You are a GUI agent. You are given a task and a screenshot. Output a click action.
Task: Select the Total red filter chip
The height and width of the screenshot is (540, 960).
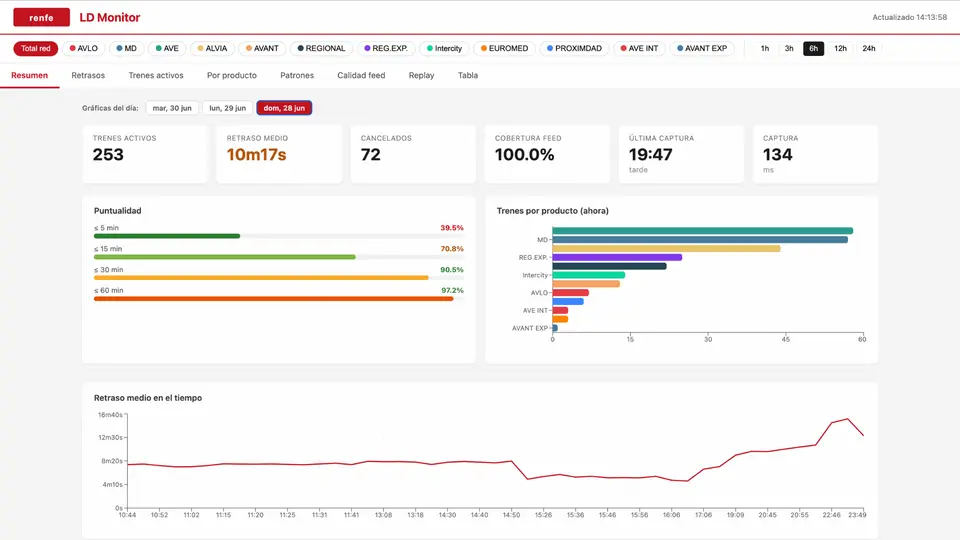(x=36, y=48)
